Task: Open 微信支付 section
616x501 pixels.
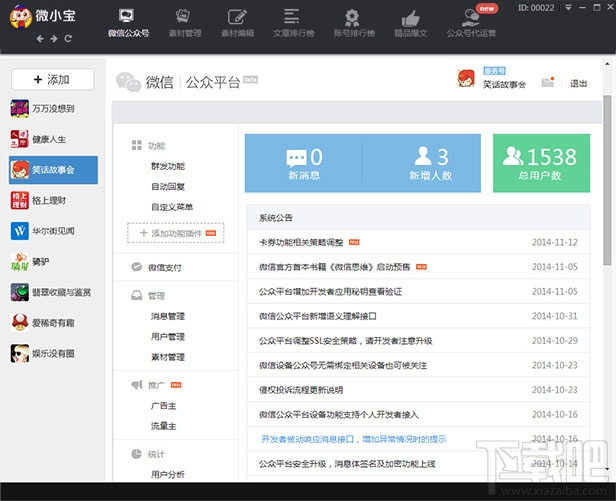Action: coord(165,268)
